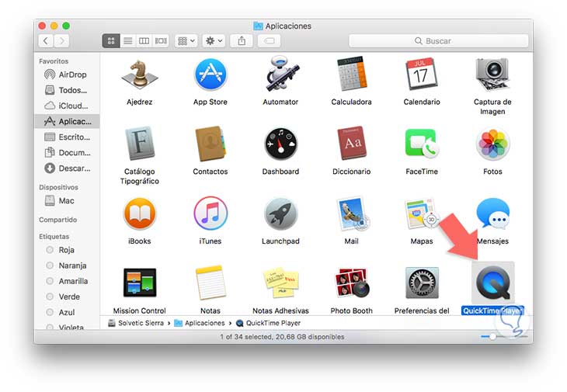
Task: Click Aplicaciones in the path bar
Action: tap(200, 323)
